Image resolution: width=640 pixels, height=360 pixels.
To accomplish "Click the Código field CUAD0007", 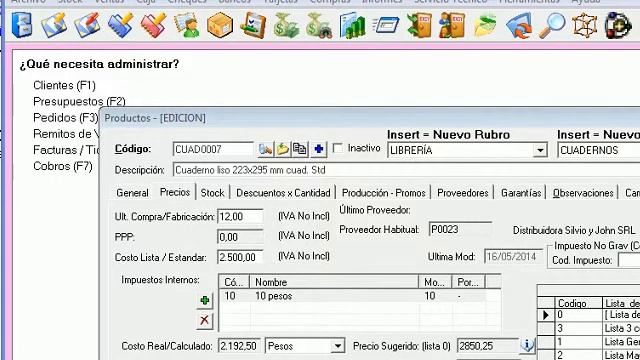I will point(213,149).
